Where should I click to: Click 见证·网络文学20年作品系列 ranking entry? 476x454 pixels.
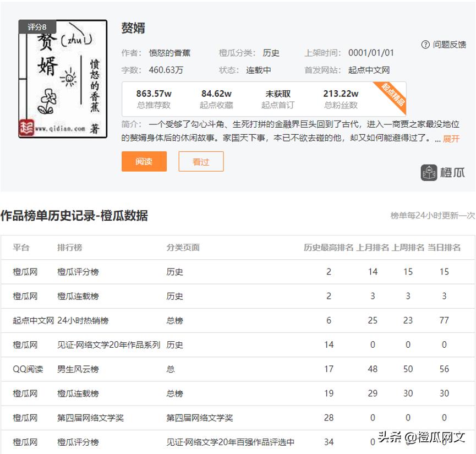108,344
